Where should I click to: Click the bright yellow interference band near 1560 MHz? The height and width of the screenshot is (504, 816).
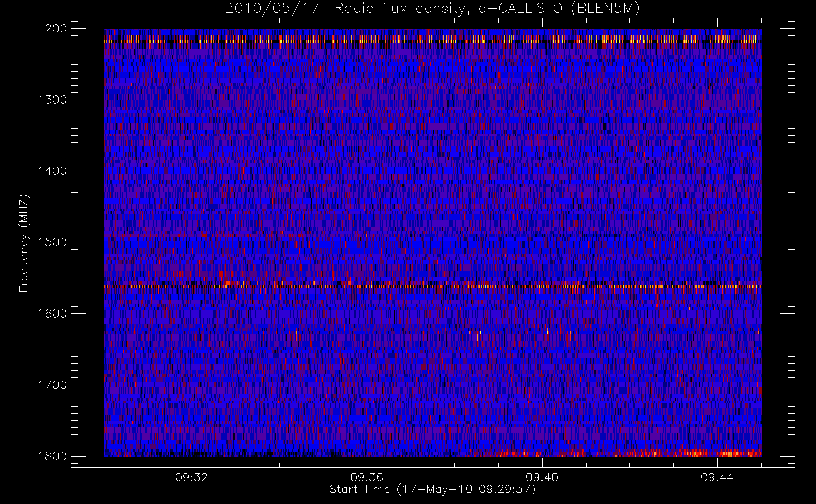coord(433,286)
